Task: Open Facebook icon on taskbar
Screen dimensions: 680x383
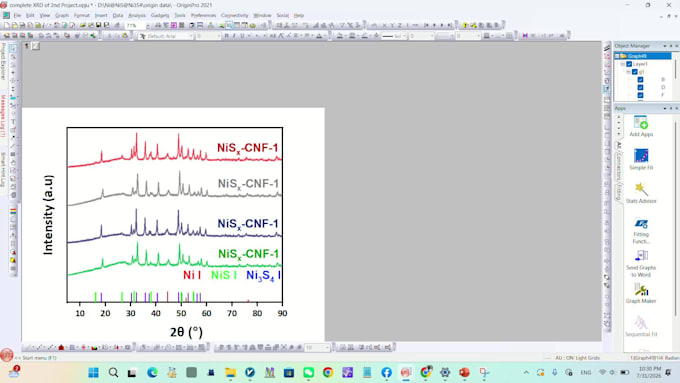Action: pos(386,373)
